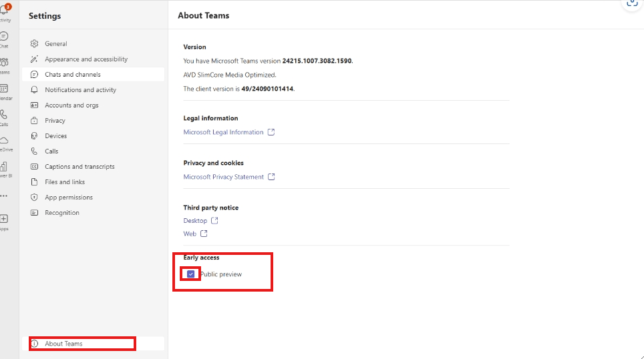Viewport: 644px width, 359px height.
Task: Click client version 49/24090101414
Action: [x=267, y=89]
